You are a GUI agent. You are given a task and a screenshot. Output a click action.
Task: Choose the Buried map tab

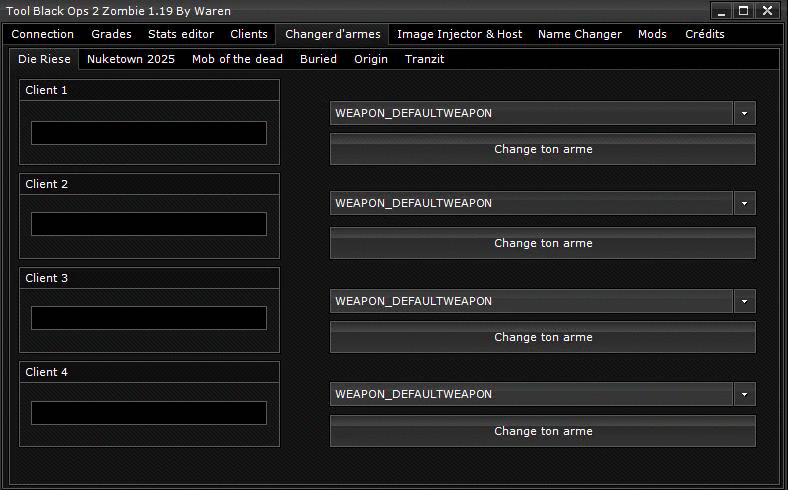[x=318, y=59]
